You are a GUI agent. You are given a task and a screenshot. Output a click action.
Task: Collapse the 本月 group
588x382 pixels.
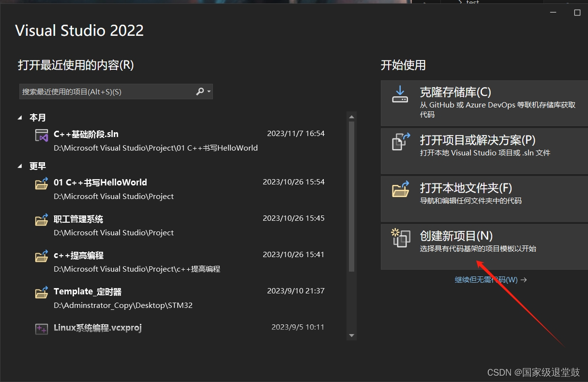pos(20,118)
